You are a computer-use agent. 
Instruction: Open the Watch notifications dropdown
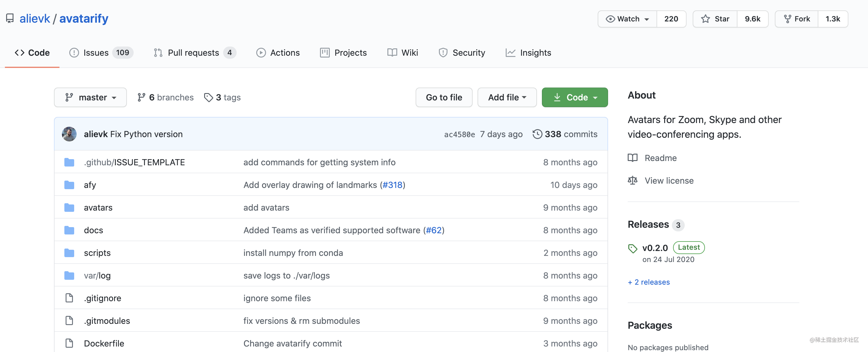[x=627, y=19]
